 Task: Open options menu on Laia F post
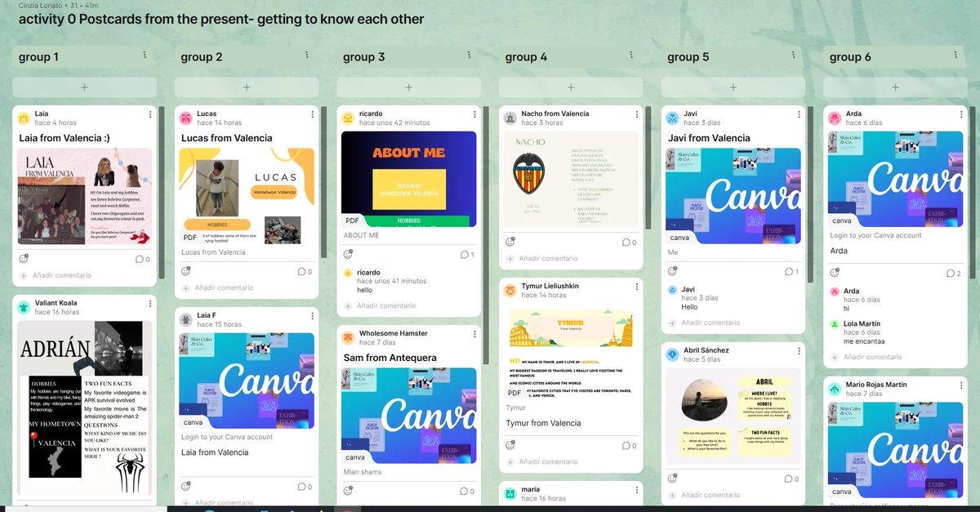coord(312,316)
